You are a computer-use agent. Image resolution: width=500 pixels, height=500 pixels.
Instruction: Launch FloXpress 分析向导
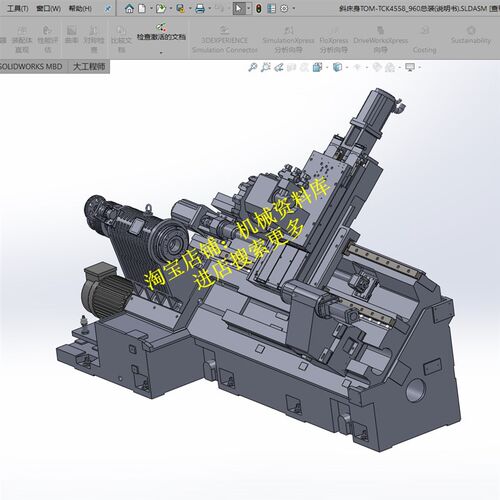pos(334,40)
